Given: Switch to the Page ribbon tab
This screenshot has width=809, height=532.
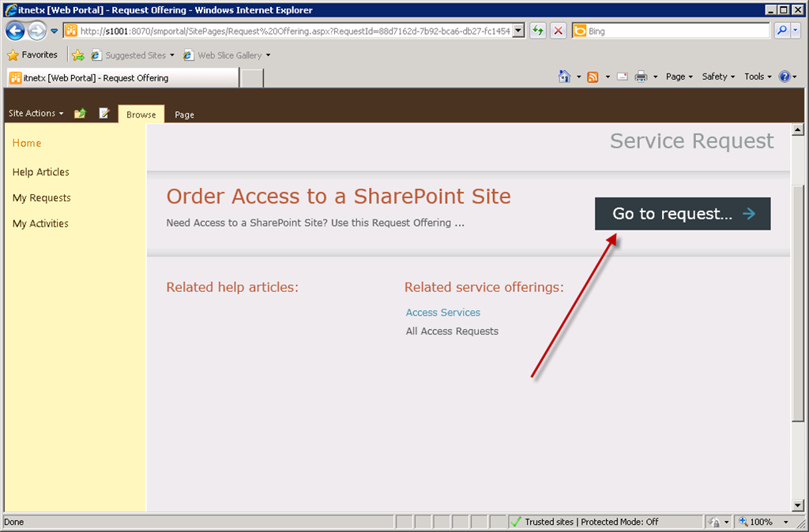Looking at the screenshot, I should 184,114.
